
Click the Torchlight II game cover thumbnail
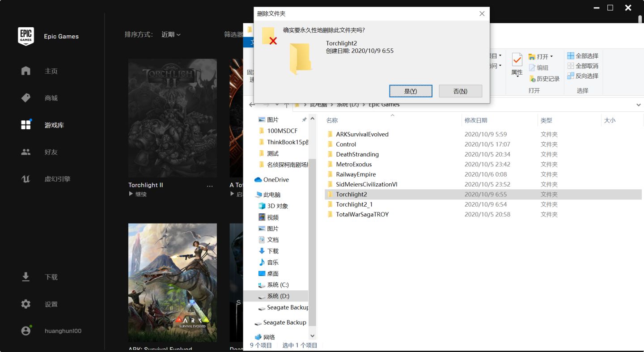pos(173,118)
